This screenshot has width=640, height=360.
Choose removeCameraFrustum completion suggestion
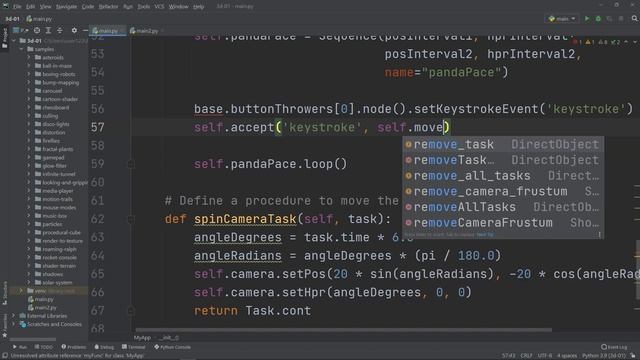502,222
